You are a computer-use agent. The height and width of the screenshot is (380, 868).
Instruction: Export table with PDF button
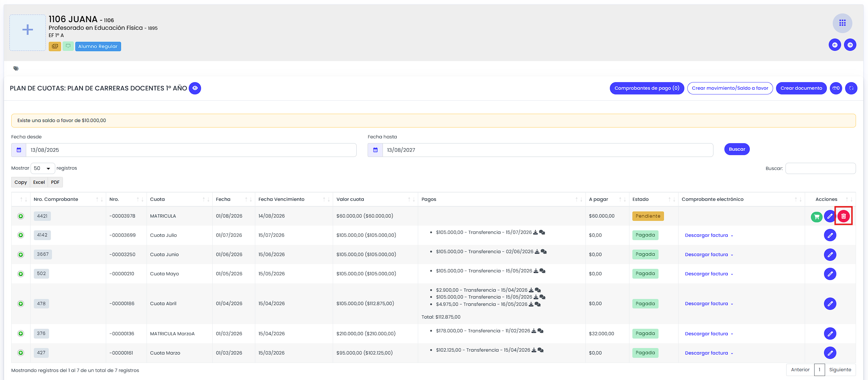(x=55, y=182)
